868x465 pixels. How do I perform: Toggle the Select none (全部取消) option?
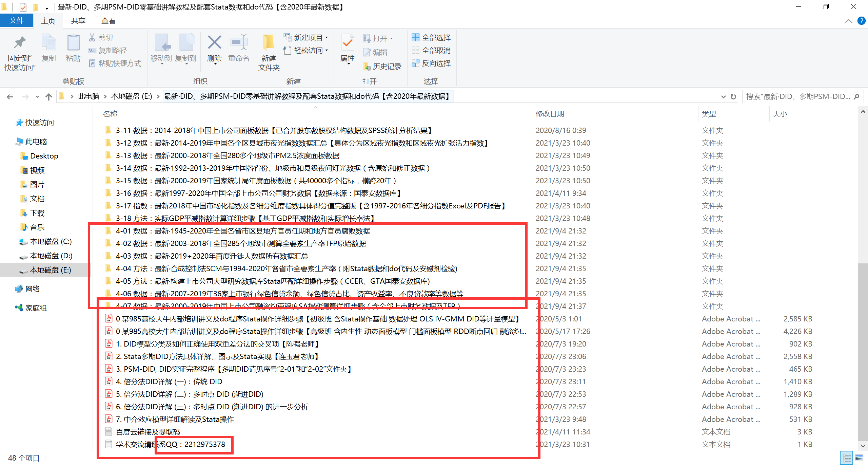click(431, 51)
